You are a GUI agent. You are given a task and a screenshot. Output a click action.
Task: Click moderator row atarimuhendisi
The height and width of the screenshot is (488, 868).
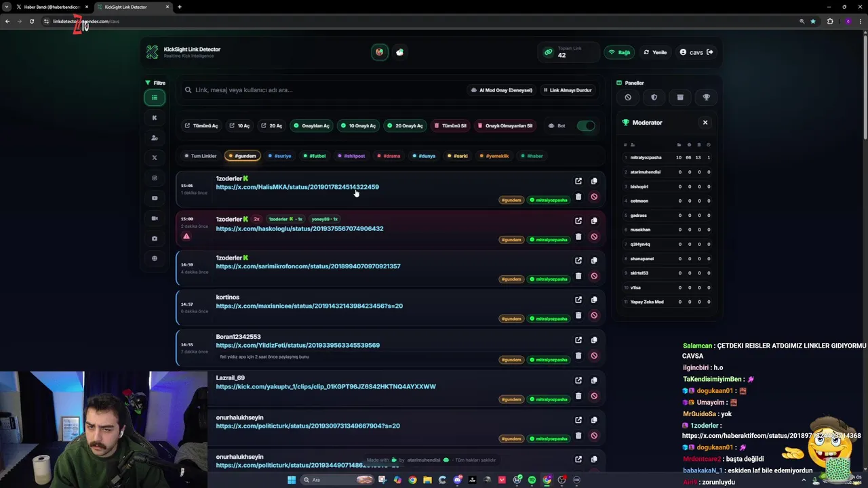click(x=668, y=172)
